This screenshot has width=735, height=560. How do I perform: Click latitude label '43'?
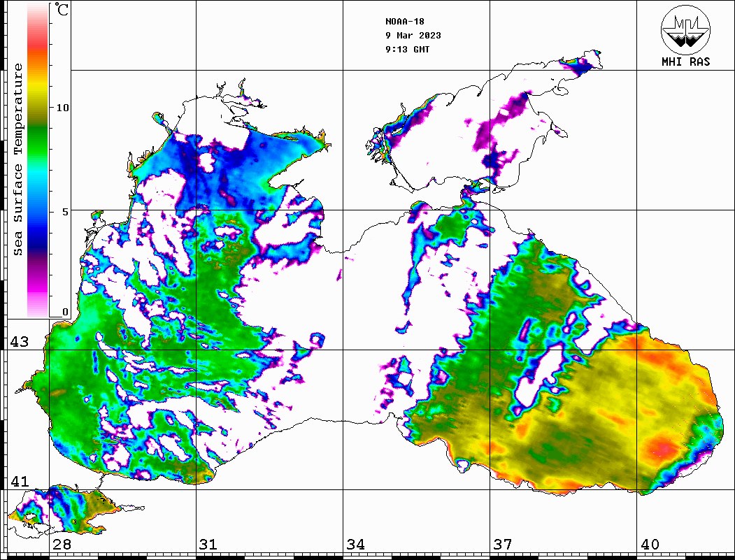point(20,342)
